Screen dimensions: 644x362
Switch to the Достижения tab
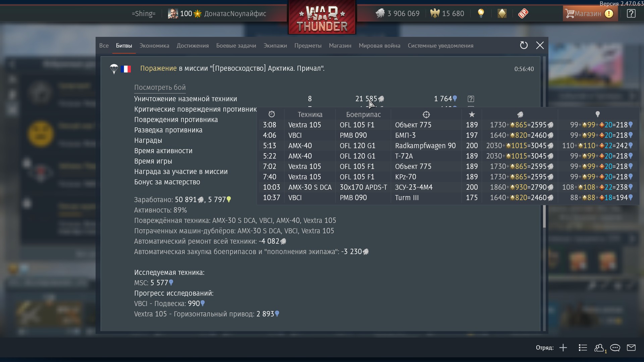tap(193, 46)
